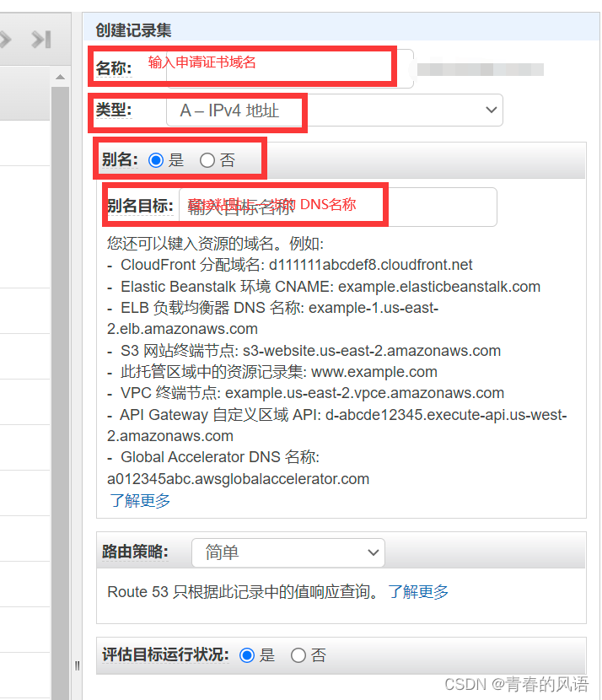The image size is (602, 700).
Task: Click the 路由策略 field label
Action: tap(135, 552)
